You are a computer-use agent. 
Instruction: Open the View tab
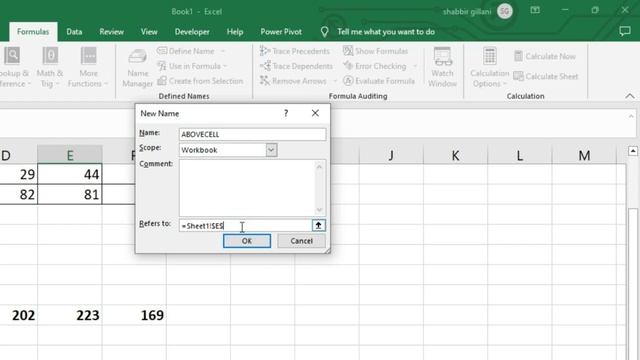coord(149,32)
